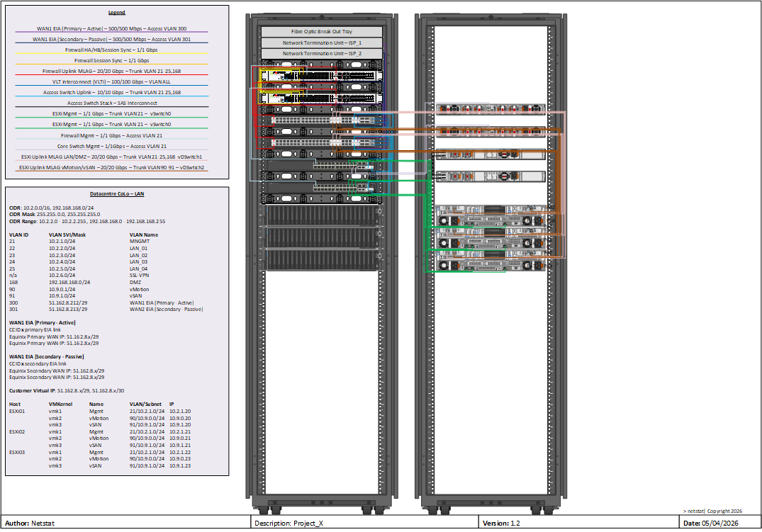Click the 'CCIDx secondary EIA link' line
Image resolution: width=762 pixels, height=532 pixels.
38,364
